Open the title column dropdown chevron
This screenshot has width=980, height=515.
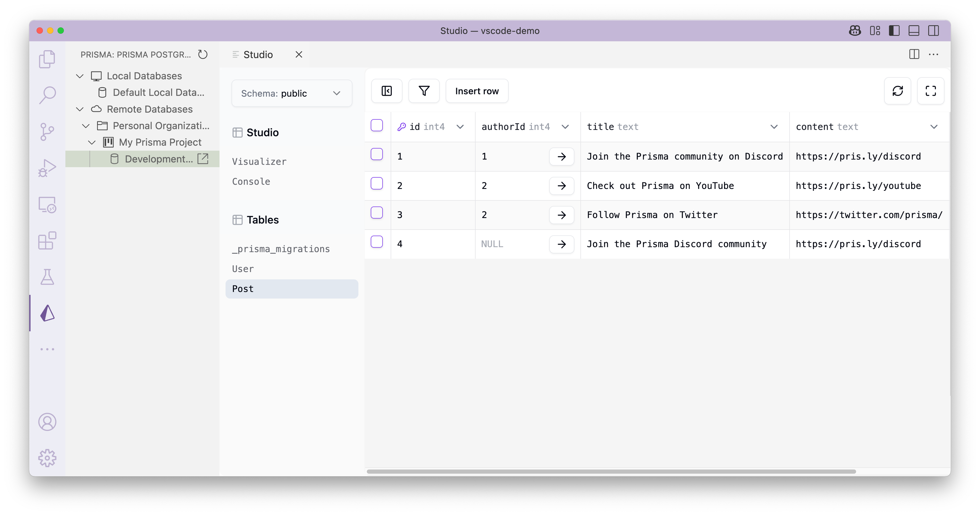tap(774, 127)
